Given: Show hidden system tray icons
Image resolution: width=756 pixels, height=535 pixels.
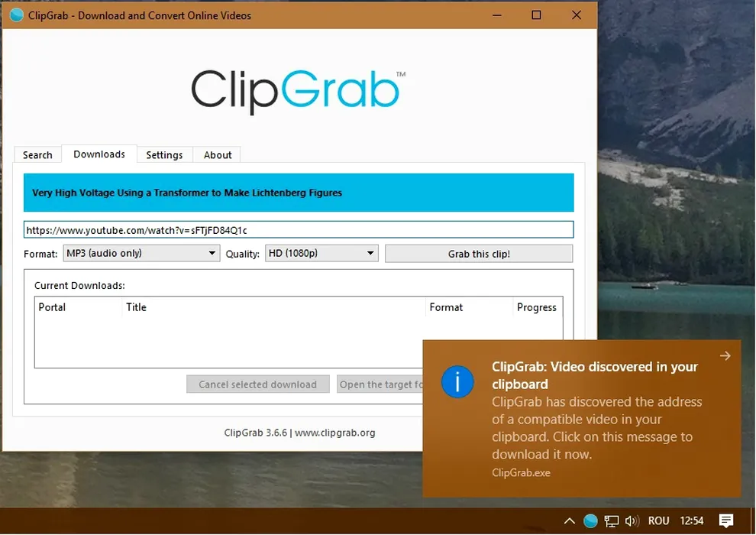Looking at the screenshot, I should coord(570,521).
